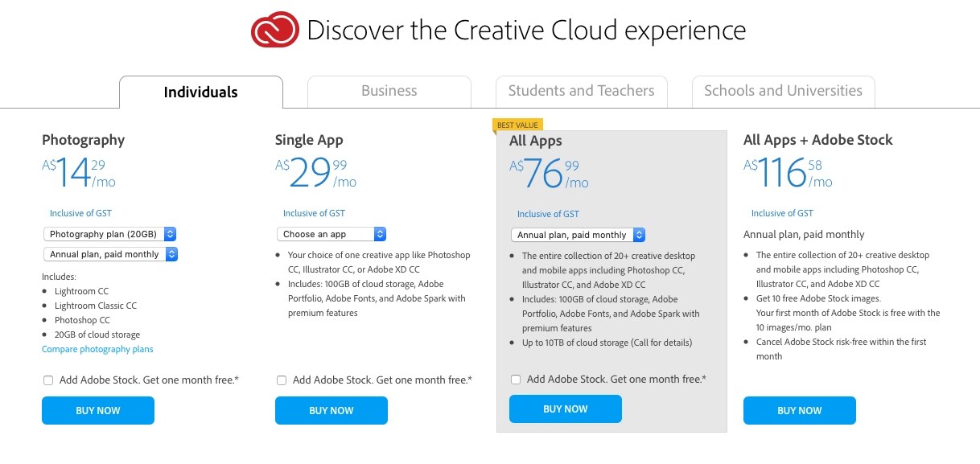Image resolution: width=980 pixels, height=464 pixels.
Task: View the Individuals tab
Action: tap(200, 92)
